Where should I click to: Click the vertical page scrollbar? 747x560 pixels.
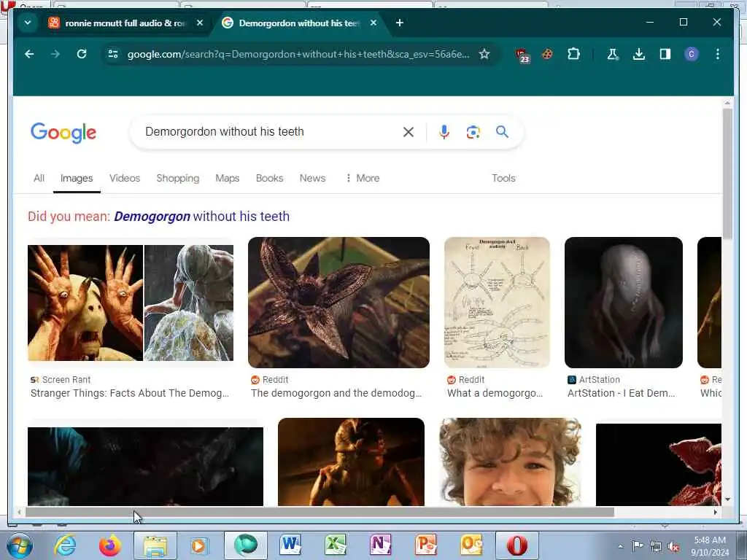[727, 174]
